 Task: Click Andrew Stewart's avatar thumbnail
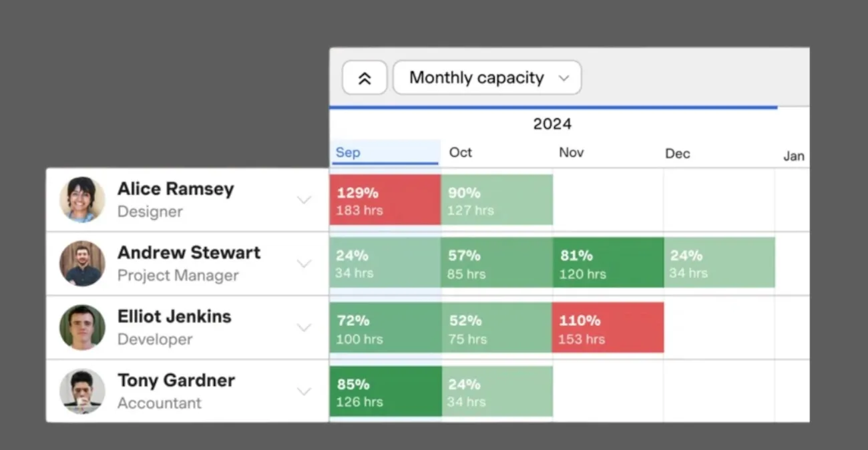pyautogui.click(x=81, y=263)
